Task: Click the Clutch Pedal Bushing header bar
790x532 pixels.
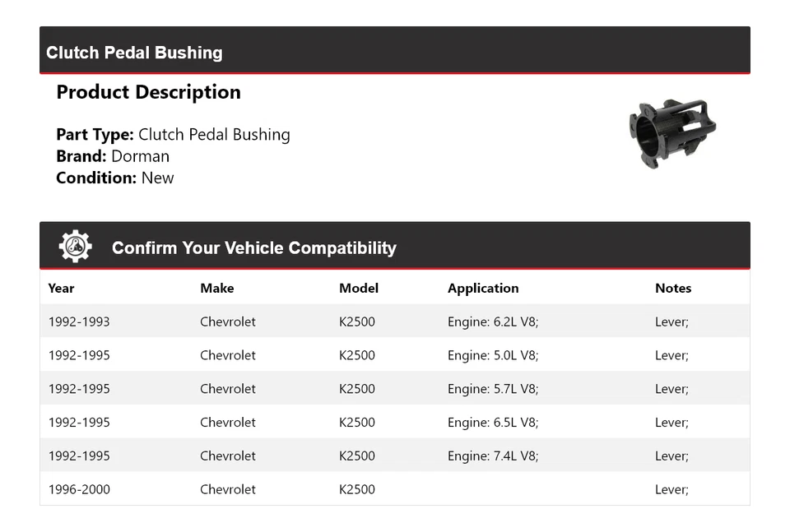Action: (x=394, y=53)
